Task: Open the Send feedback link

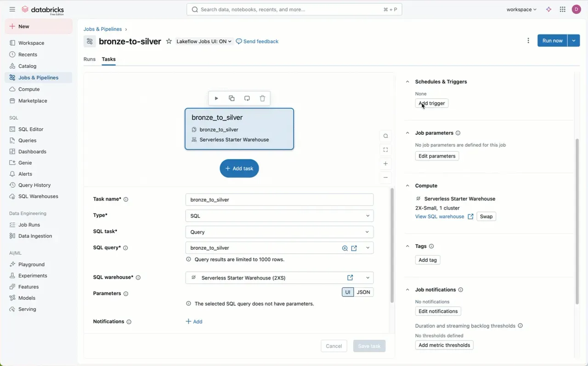Action: 257,41
